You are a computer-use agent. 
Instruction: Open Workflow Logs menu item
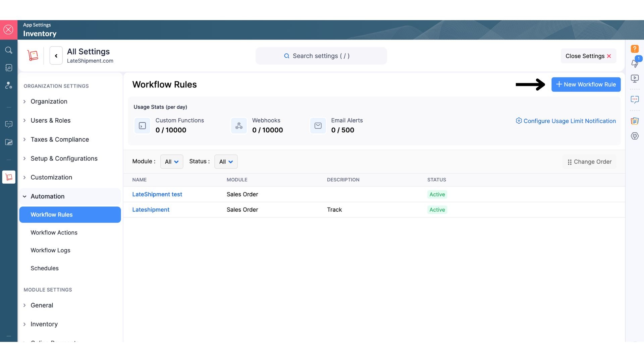tap(50, 250)
